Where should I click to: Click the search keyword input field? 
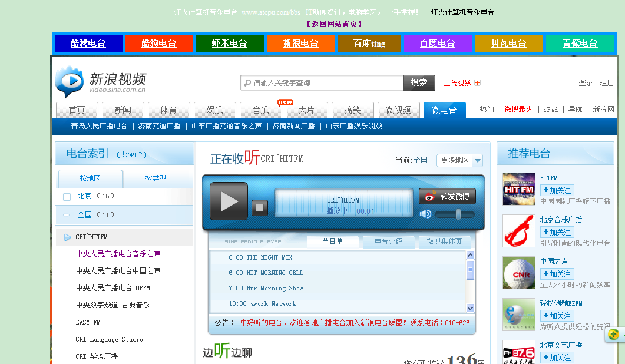point(322,83)
